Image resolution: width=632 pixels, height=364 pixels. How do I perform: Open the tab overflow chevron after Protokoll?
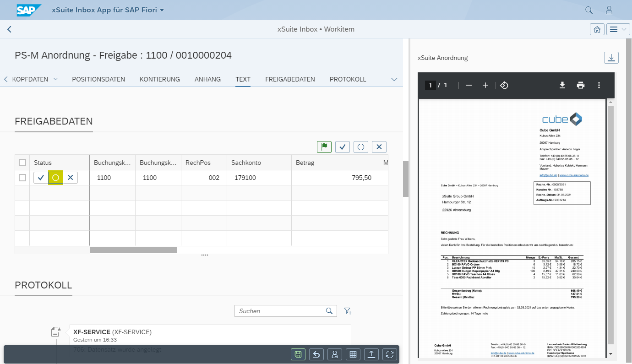(394, 79)
